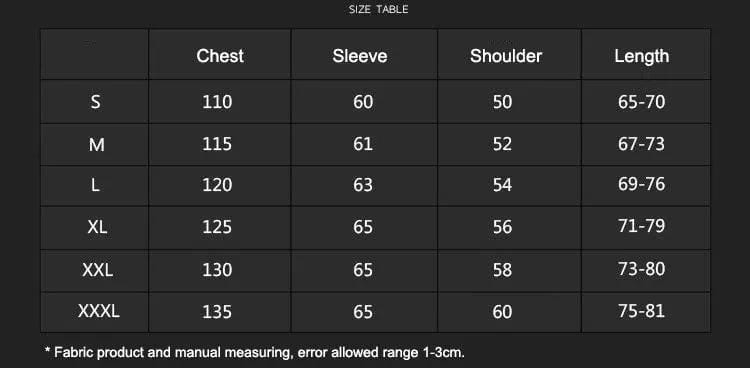The image size is (750, 368).
Task: Click the L size row label
Action: coord(95,185)
